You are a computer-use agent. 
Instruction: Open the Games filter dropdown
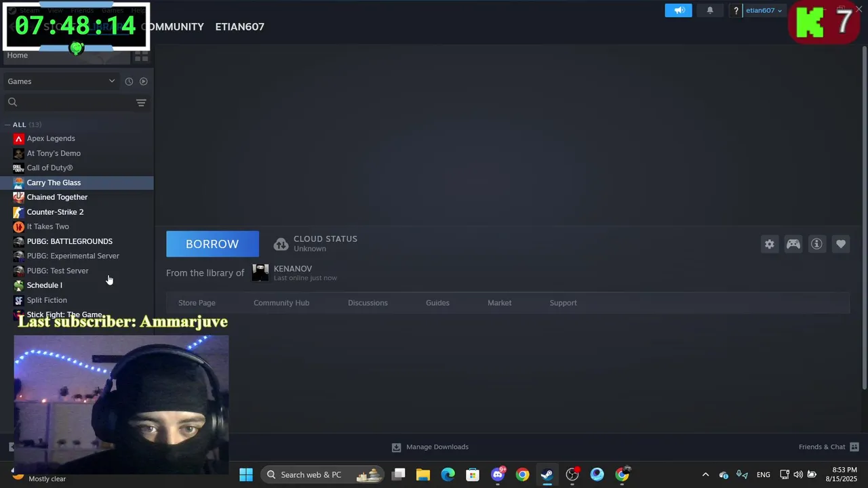[61, 81]
